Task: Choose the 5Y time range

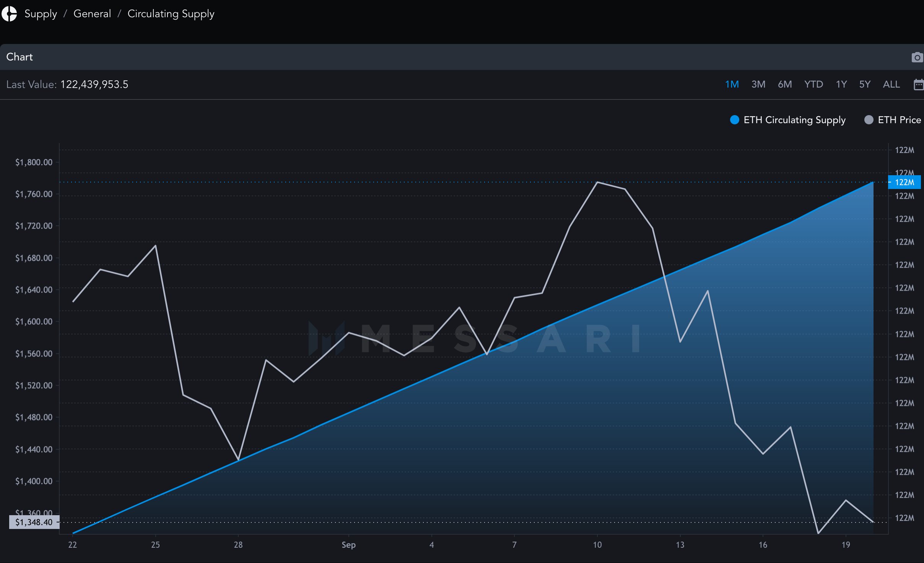Action: click(864, 85)
